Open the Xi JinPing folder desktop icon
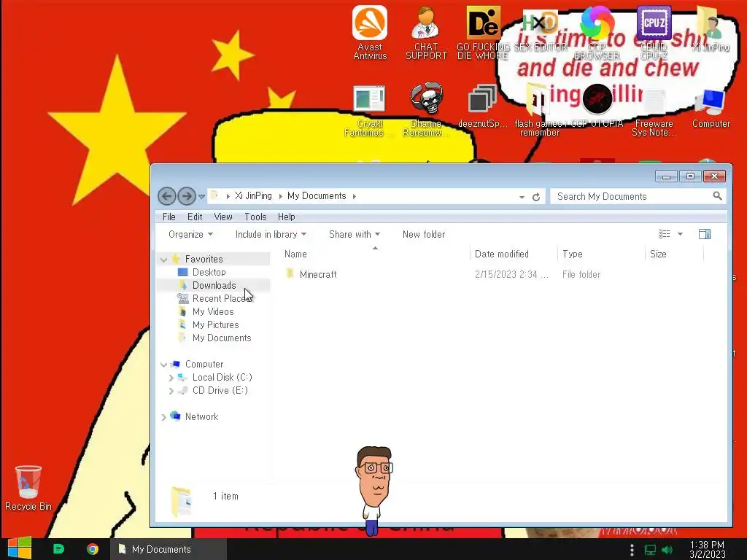This screenshot has height=560, width=747. (711, 28)
